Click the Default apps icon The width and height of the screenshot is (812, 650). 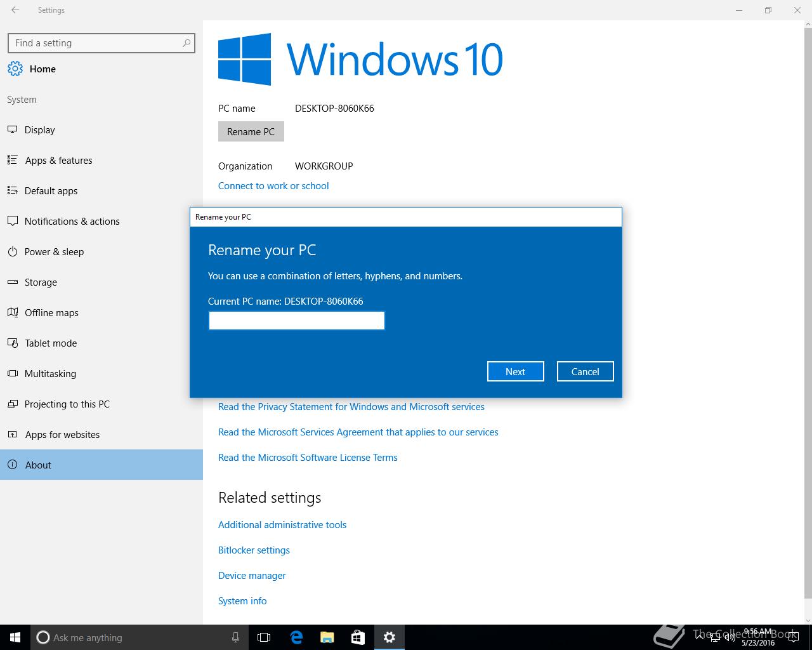(12, 190)
